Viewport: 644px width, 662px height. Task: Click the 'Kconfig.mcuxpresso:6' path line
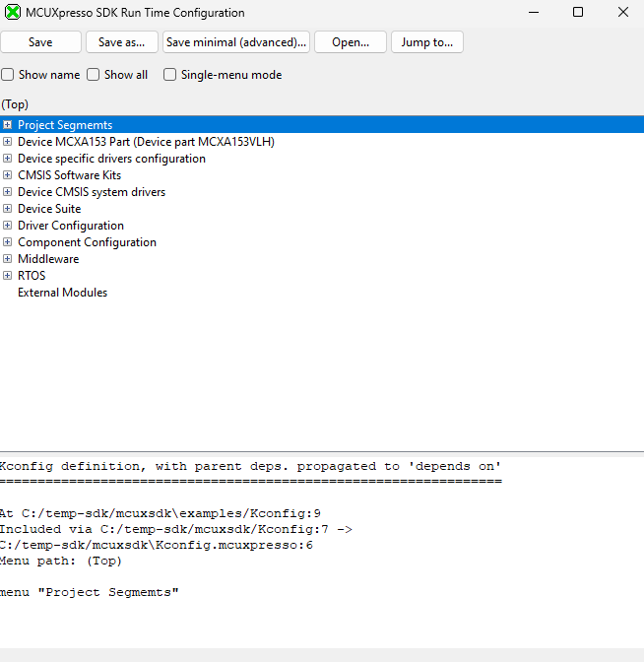click(x=157, y=545)
